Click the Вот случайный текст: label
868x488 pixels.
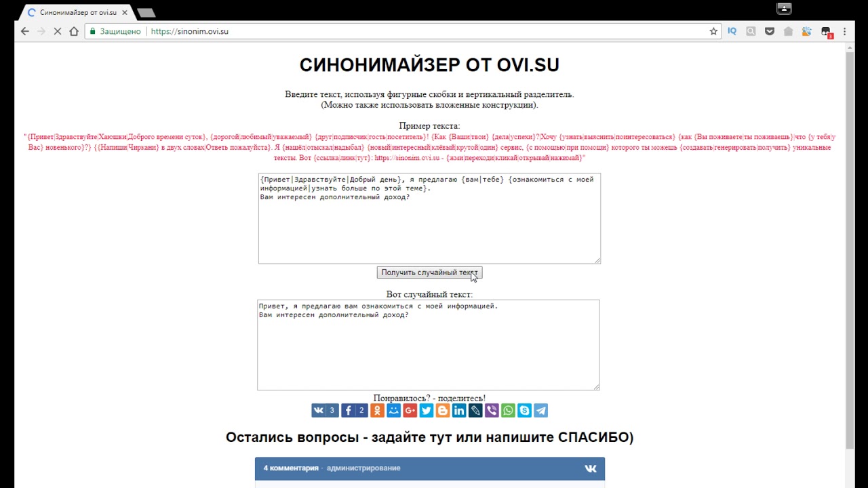[429, 294]
